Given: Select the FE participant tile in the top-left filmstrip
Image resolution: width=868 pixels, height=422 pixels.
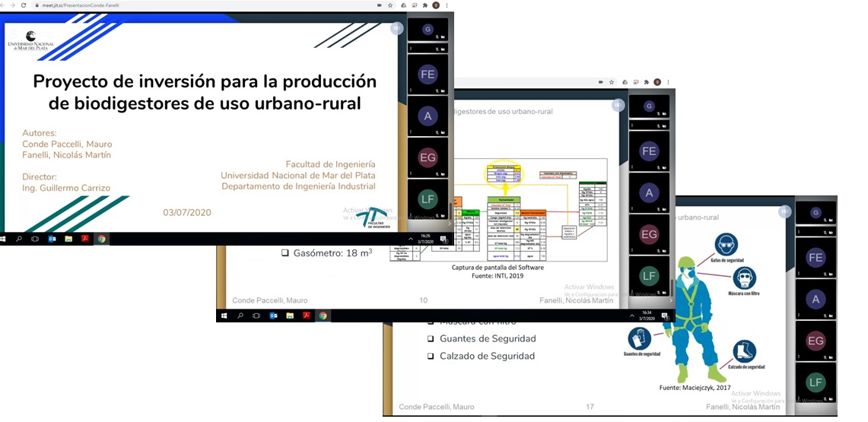Looking at the screenshot, I should tap(427, 75).
